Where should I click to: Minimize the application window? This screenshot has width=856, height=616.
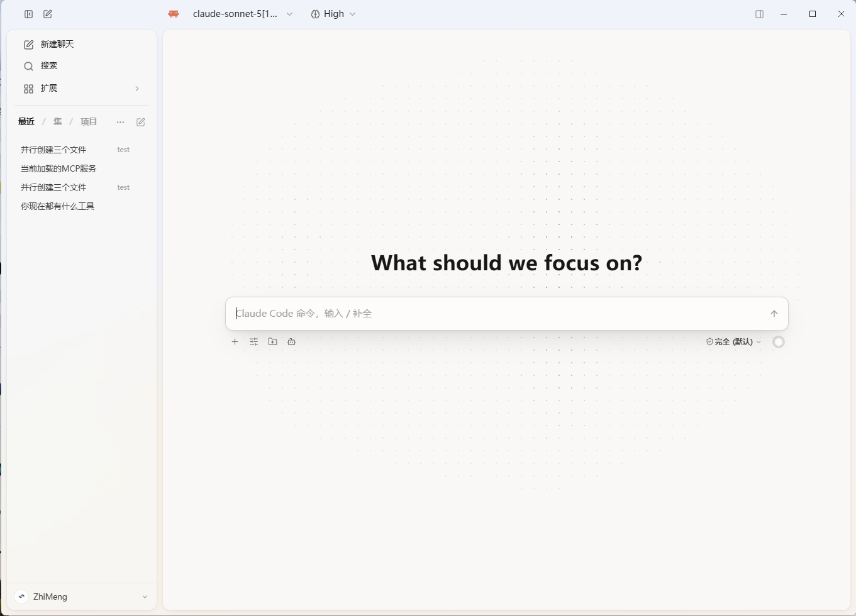pos(784,14)
